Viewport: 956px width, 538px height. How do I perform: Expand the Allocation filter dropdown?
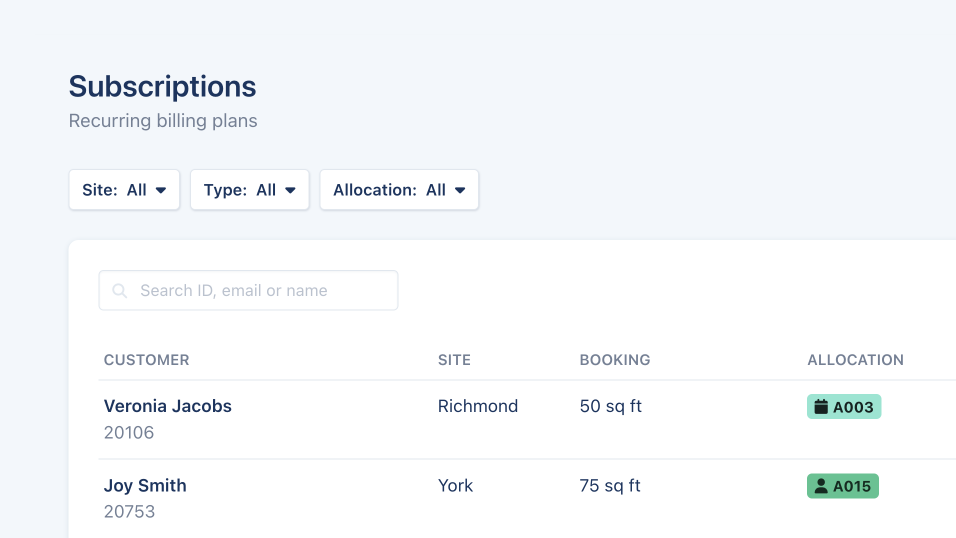(399, 190)
